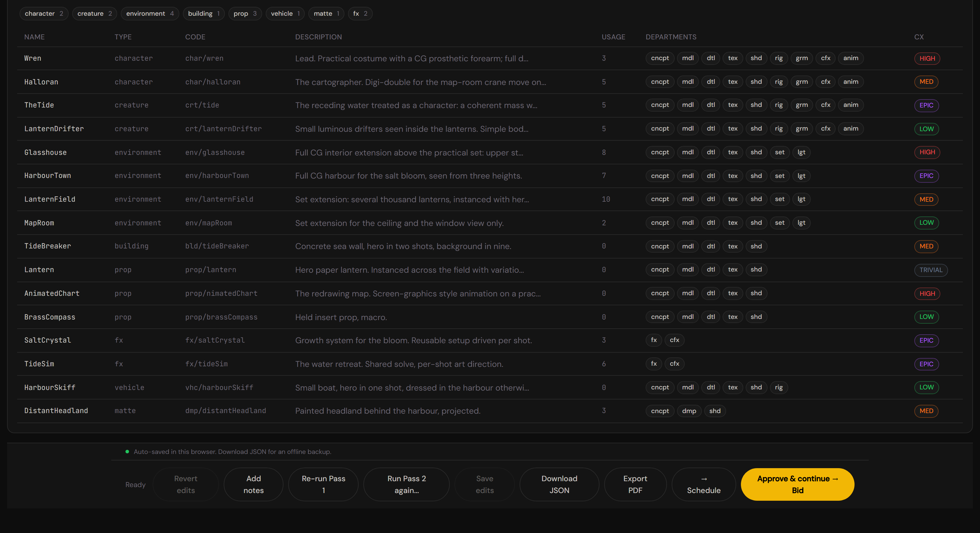
Task: Filter by character type chip
Action: 44,14
